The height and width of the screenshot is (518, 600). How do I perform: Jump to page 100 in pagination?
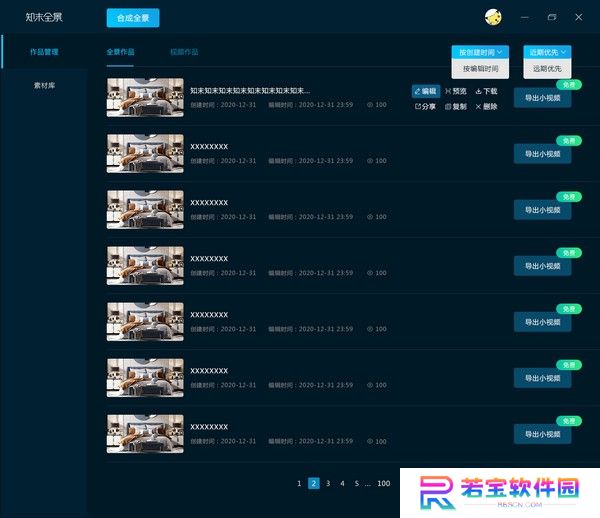click(x=384, y=484)
